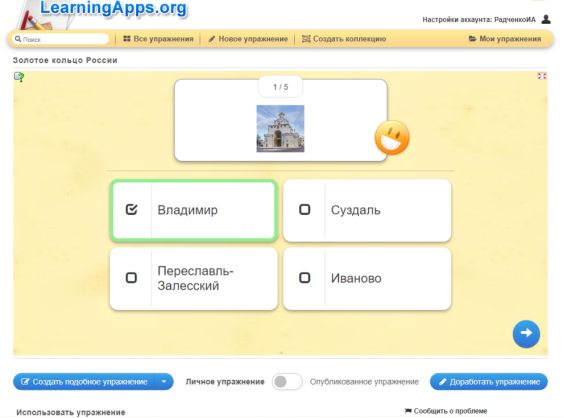
Task: Toggle fullscreen mode icon
Action: click(x=542, y=76)
